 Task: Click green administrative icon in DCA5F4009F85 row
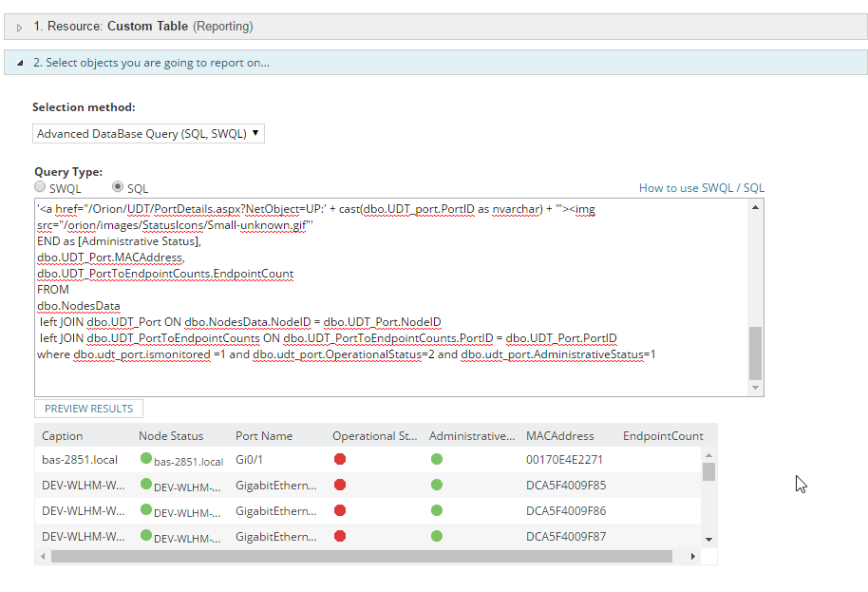tap(437, 485)
